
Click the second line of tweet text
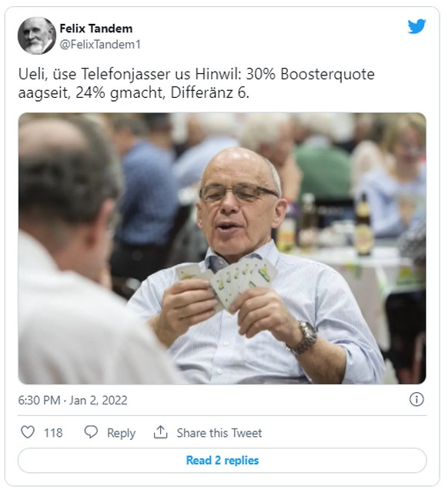pos(134,93)
